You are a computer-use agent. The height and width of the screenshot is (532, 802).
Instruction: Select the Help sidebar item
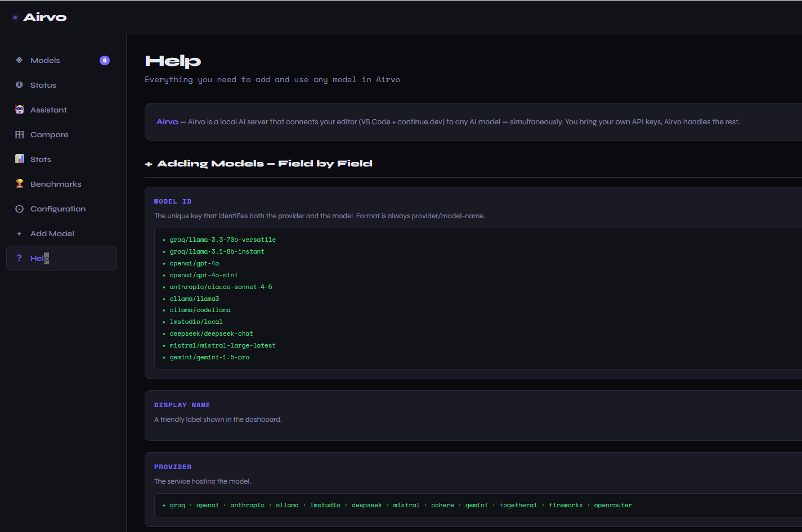point(62,258)
